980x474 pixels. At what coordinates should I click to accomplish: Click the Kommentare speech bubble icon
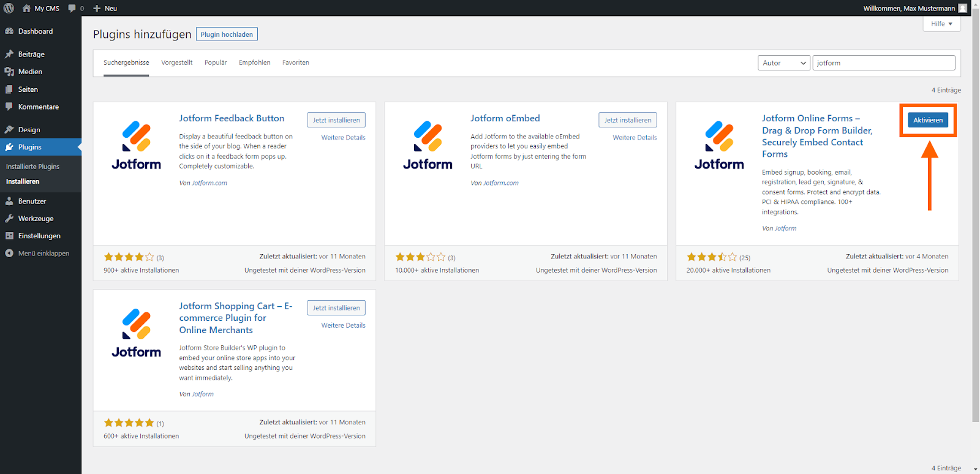9,107
